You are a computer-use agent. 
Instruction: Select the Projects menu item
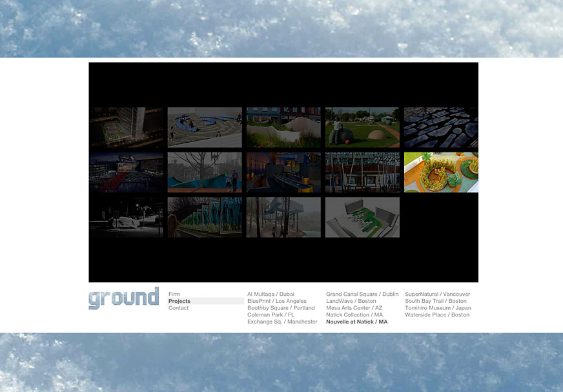pyautogui.click(x=181, y=301)
